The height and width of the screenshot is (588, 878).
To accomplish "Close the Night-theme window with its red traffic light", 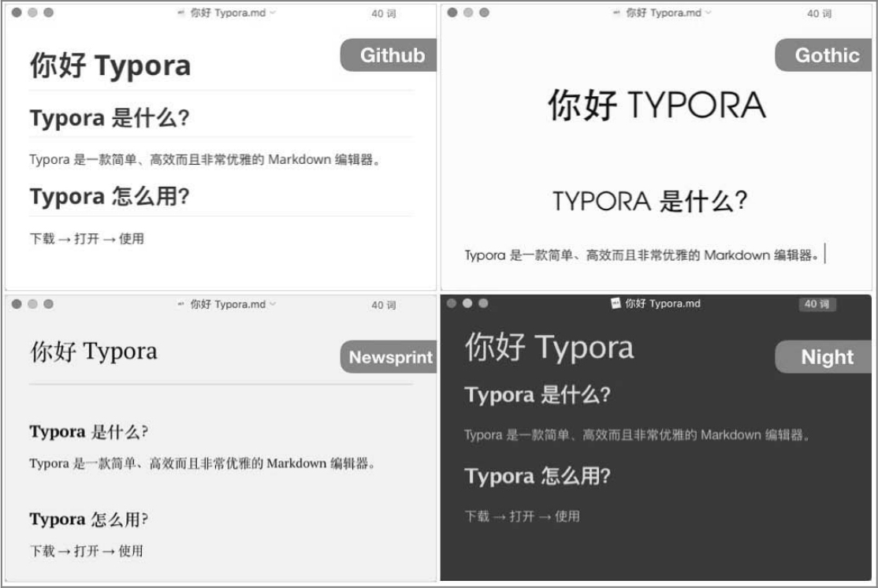I will click(452, 303).
